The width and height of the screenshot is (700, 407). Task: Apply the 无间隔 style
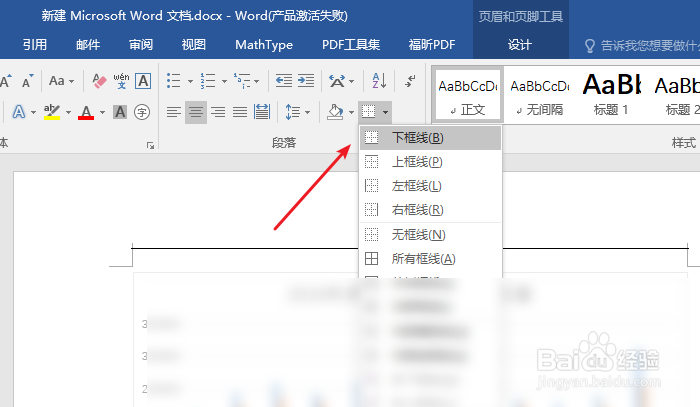(x=540, y=95)
